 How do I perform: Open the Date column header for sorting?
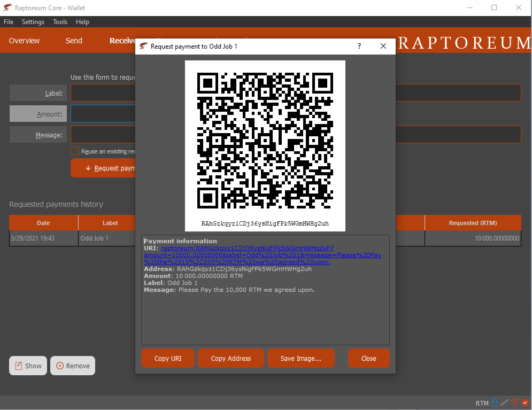click(43, 223)
